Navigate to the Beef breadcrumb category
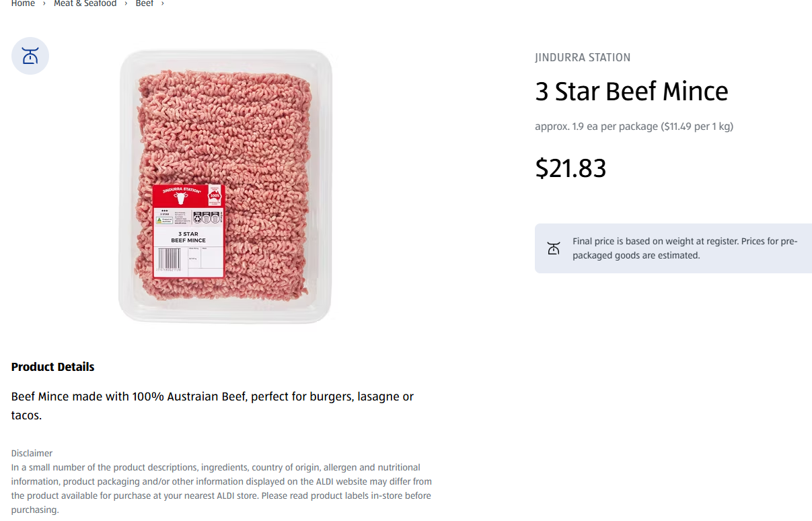Viewport: 812px width, 521px height. [x=145, y=4]
